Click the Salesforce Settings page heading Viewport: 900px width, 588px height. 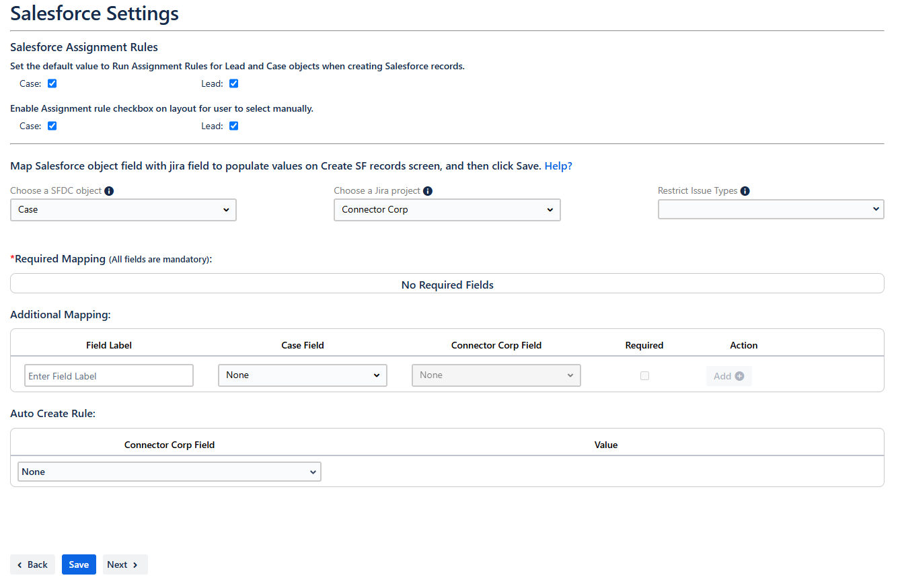point(95,13)
